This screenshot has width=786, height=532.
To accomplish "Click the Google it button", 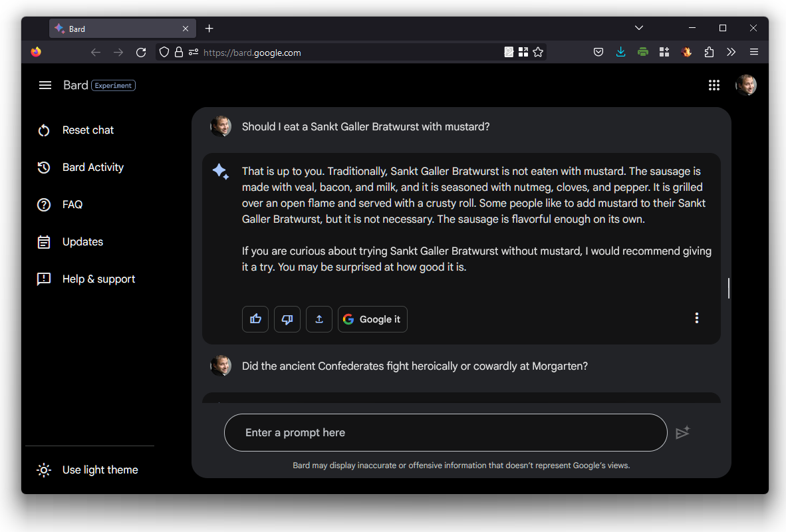I will point(372,319).
